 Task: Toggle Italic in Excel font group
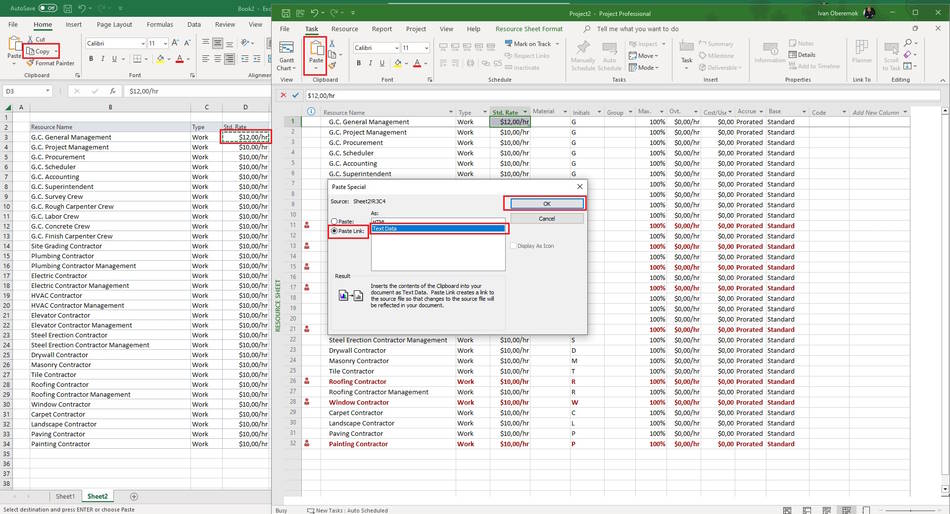[x=102, y=59]
